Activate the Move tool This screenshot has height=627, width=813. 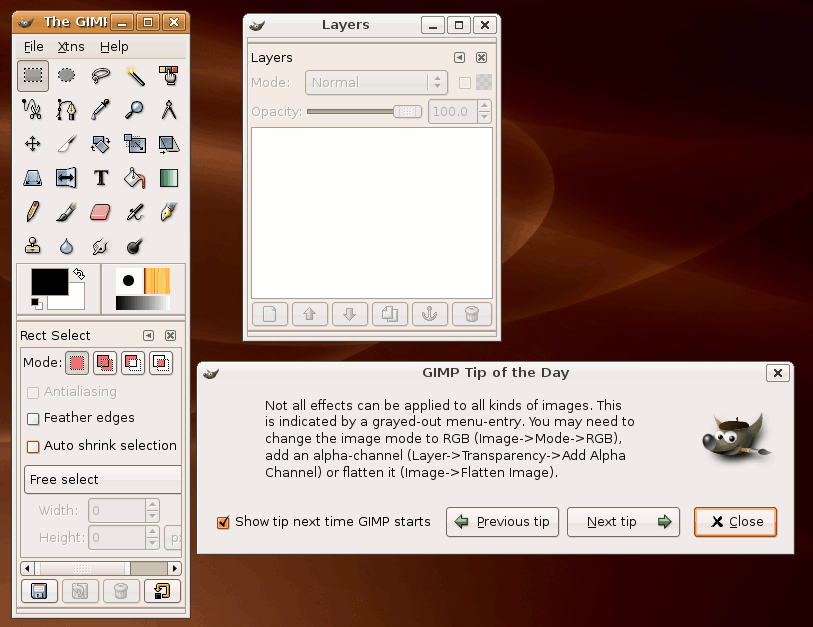32,144
